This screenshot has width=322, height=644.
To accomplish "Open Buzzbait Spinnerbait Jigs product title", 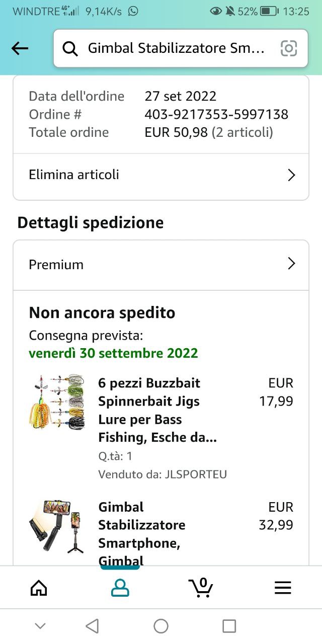I will [x=157, y=411].
